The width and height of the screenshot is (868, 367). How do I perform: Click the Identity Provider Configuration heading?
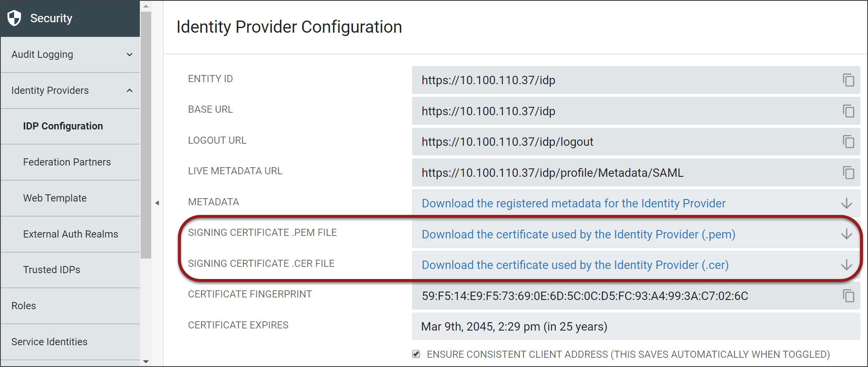coord(289,27)
